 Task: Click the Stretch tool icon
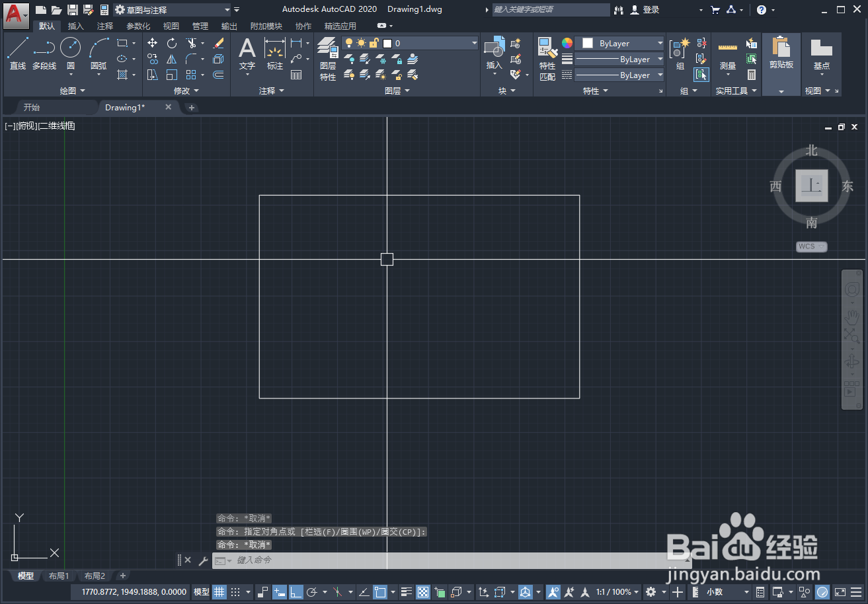point(153,75)
